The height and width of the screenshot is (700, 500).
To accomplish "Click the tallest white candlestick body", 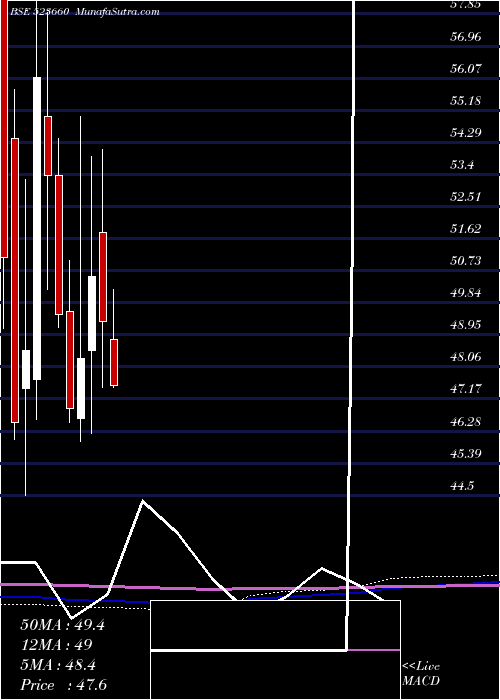I will pos(37,229).
